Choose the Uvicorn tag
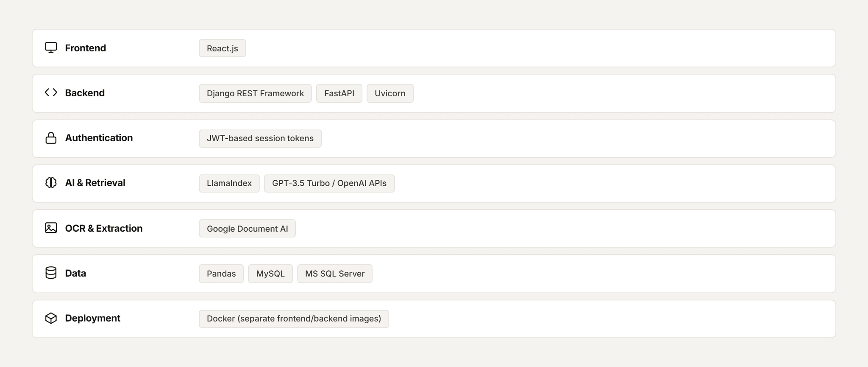 pos(390,93)
